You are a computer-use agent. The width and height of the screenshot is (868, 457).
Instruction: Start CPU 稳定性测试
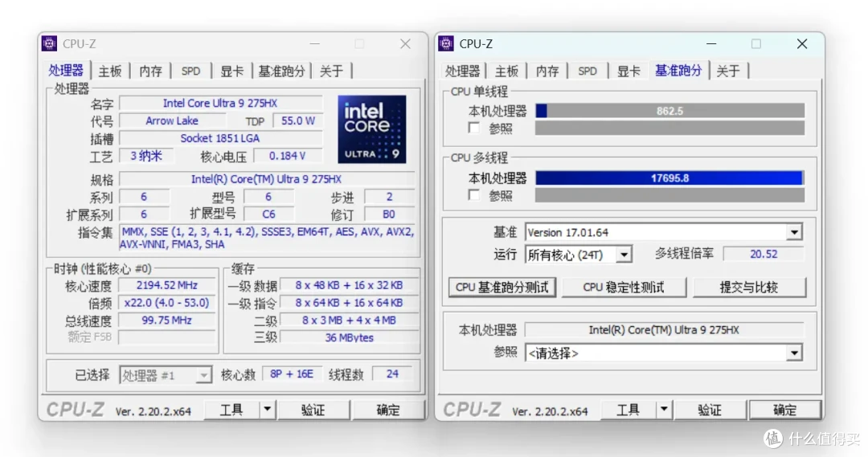624,288
